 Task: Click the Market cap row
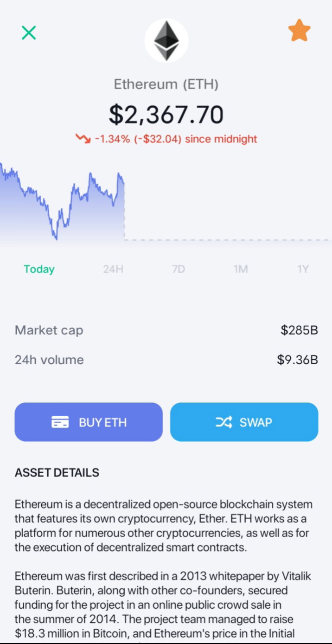tap(166, 330)
